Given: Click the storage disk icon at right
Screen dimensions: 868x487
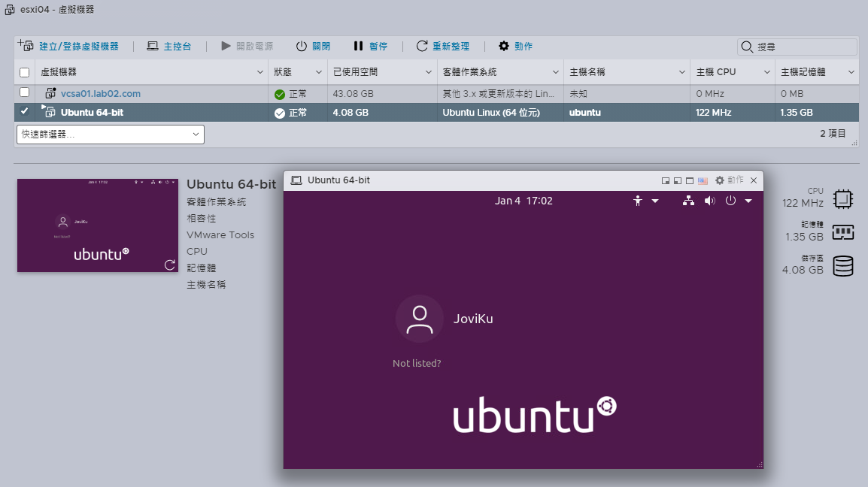Looking at the screenshot, I should point(843,266).
